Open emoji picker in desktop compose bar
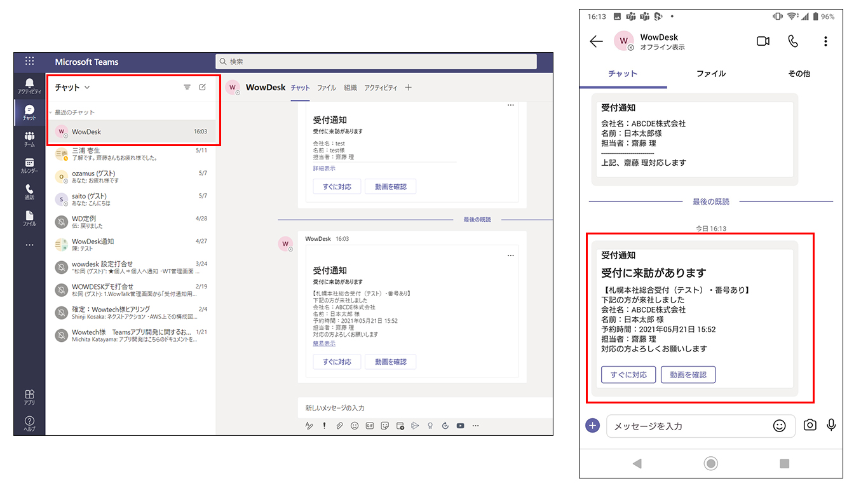This screenshot has width=868, height=488. [355, 426]
